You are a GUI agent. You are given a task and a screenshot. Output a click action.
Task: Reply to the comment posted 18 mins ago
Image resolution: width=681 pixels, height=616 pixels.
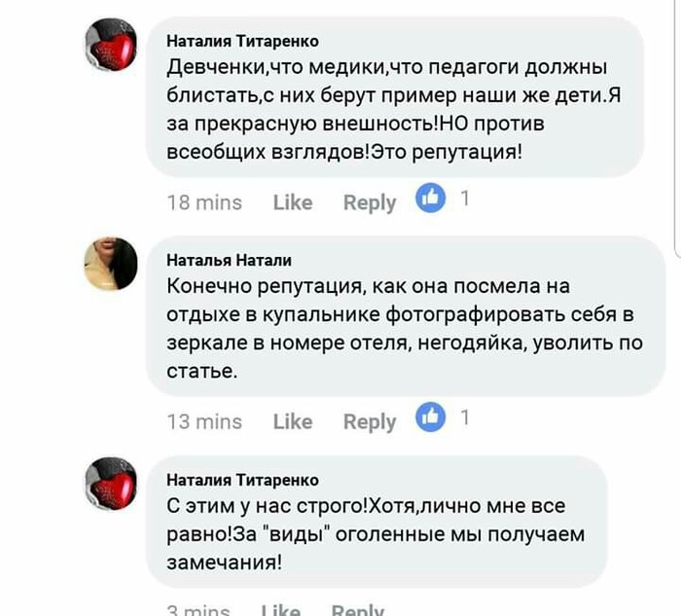tap(370, 202)
